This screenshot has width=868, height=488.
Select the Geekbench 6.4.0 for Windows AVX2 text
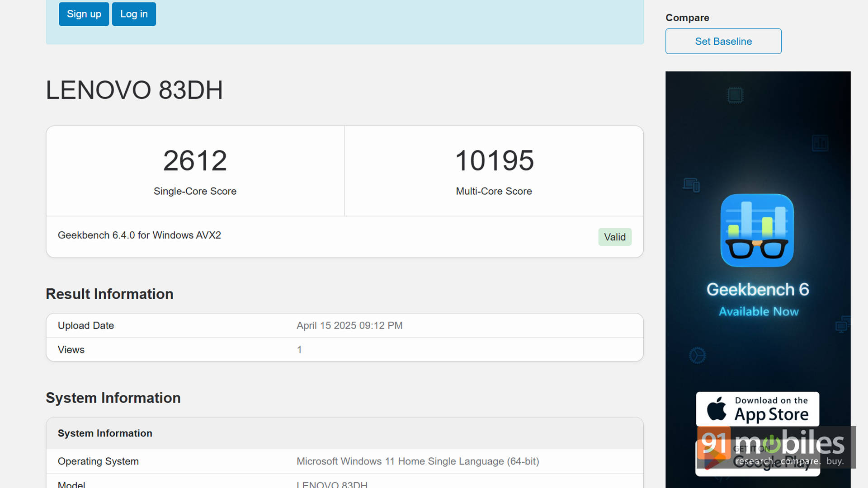point(139,235)
